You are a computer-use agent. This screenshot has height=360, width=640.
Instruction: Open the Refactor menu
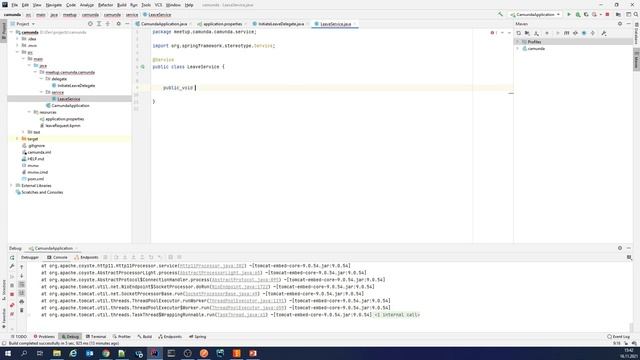coord(105,5)
